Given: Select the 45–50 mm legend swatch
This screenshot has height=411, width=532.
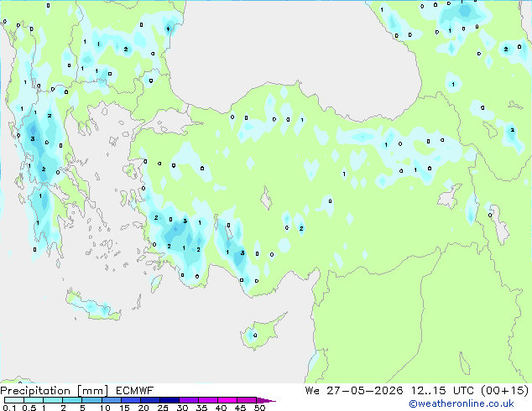Looking at the screenshot, I should tap(247, 400).
